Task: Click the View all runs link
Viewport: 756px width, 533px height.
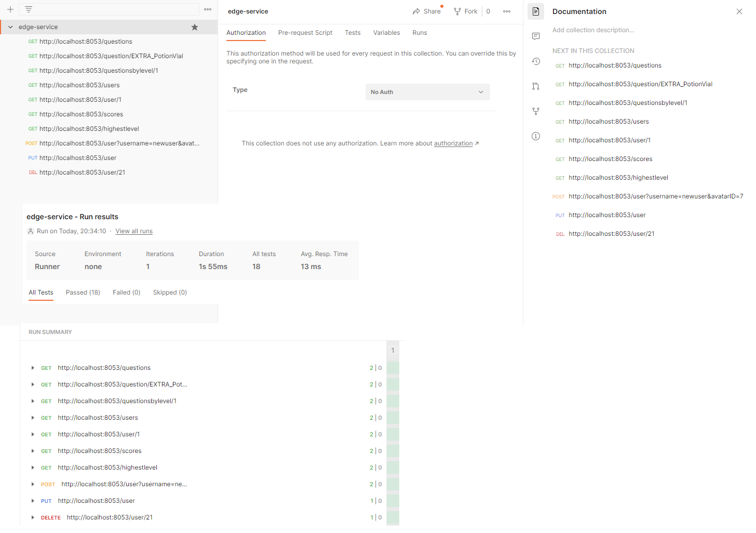Action: click(x=133, y=231)
